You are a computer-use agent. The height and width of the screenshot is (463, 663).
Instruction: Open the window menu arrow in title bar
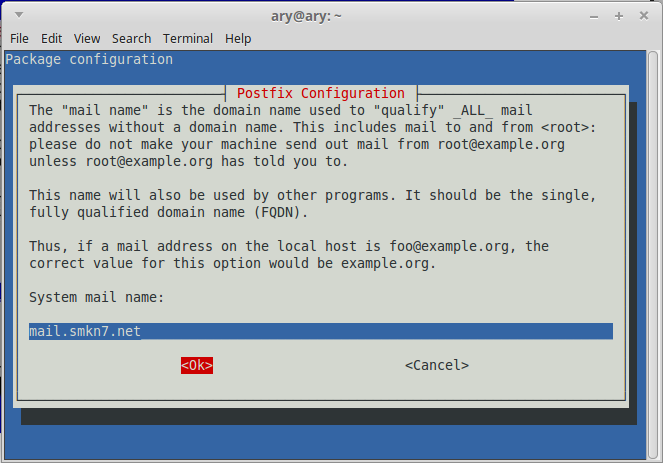point(19,15)
